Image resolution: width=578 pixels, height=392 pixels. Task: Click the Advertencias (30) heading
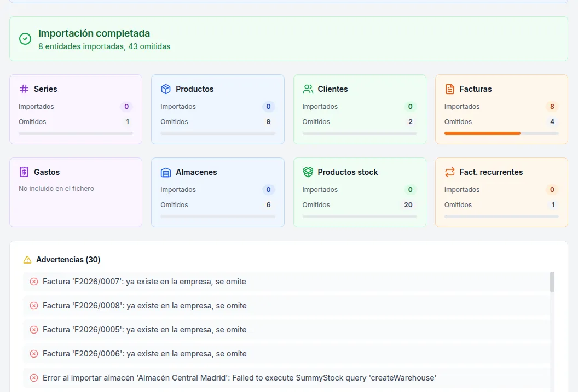[x=68, y=260]
